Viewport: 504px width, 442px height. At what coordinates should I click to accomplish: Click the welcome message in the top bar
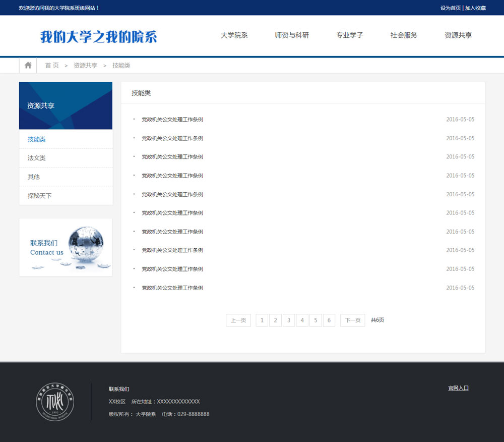pyautogui.click(x=59, y=8)
